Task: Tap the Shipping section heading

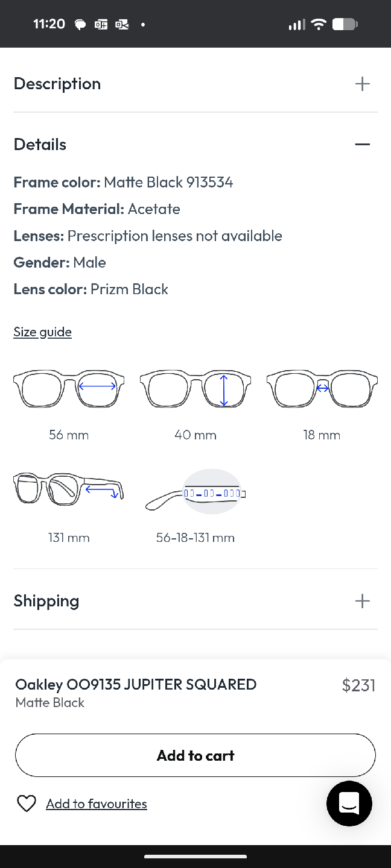Action: [x=46, y=601]
